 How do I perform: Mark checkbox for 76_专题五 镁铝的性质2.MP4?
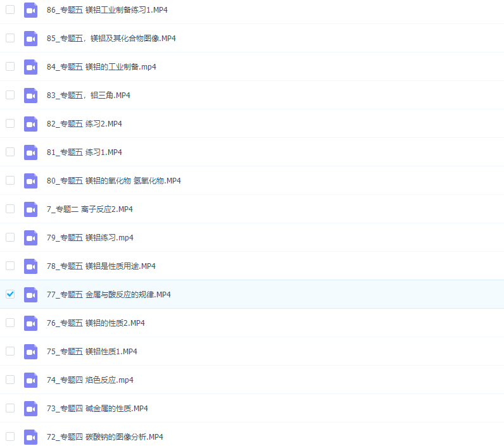click(10, 323)
